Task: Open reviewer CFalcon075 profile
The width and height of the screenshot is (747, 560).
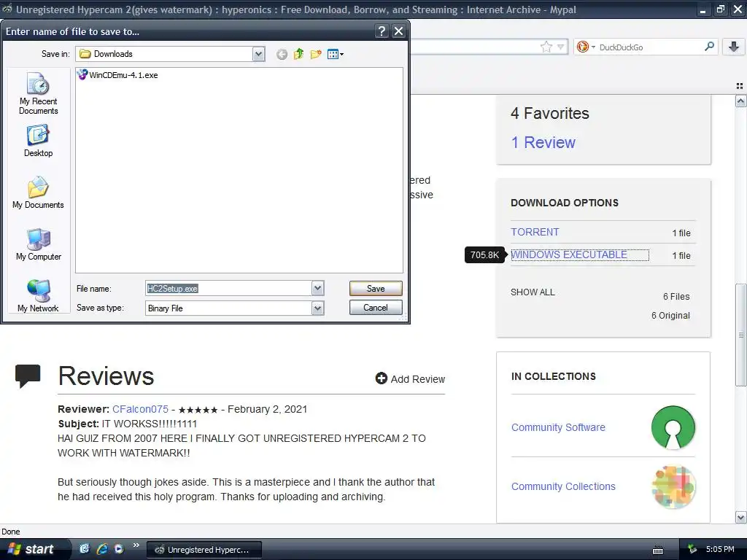Action: (x=140, y=409)
